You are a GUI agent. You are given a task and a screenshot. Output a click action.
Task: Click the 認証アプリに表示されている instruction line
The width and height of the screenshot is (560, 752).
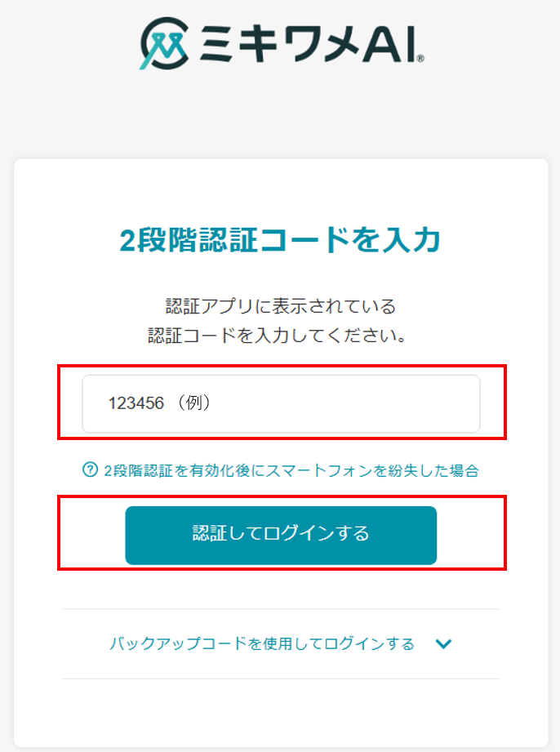(x=280, y=307)
